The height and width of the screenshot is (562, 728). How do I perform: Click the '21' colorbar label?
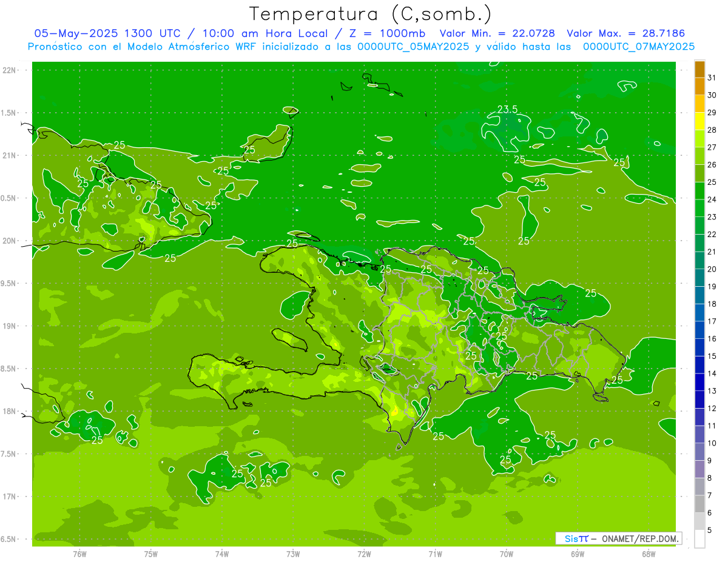(x=712, y=252)
